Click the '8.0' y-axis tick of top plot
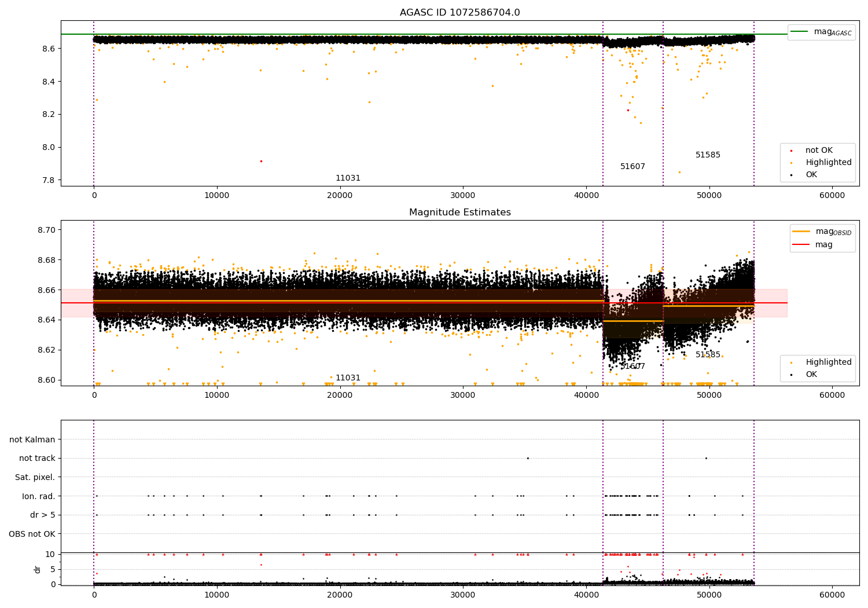 point(48,148)
